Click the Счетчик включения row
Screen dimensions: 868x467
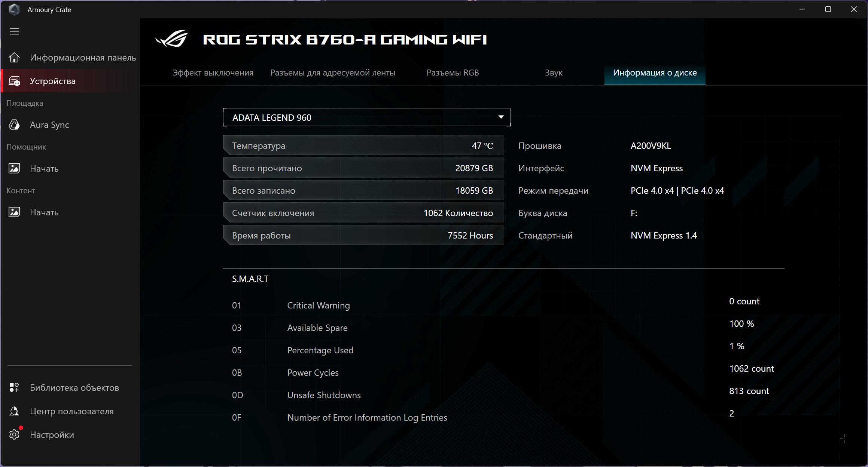[363, 213]
